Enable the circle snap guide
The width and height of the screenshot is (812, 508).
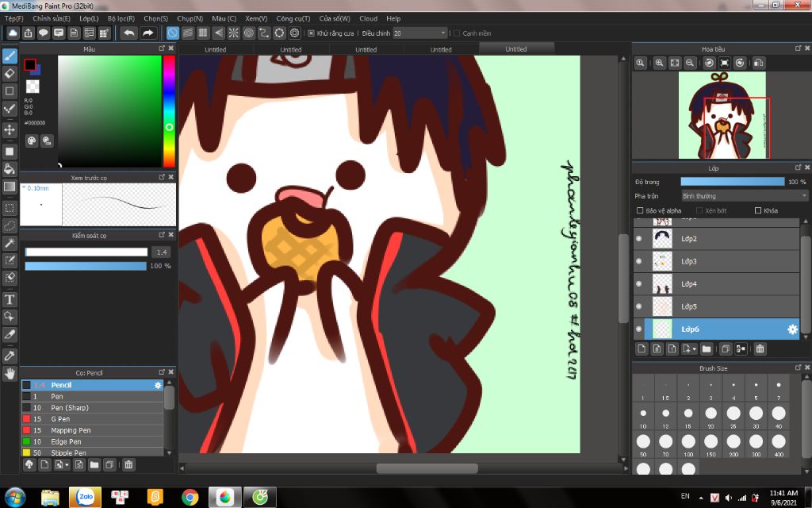point(249,33)
